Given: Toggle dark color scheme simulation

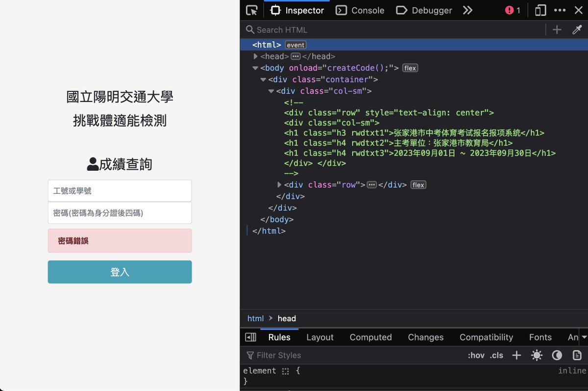Looking at the screenshot, I should tap(557, 355).
